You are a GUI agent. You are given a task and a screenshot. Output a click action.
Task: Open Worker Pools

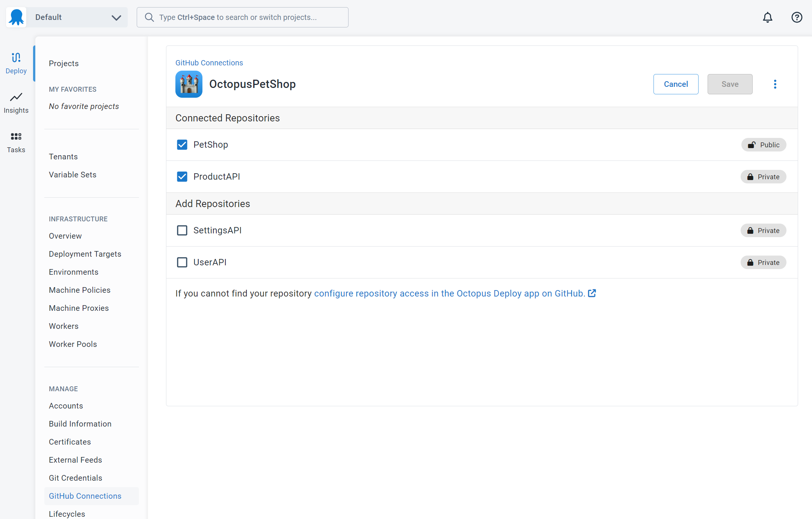(73, 344)
